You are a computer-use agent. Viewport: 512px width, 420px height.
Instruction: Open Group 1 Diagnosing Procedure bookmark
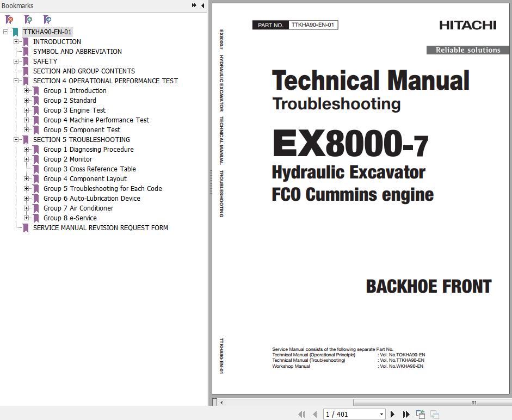coord(89,150)
